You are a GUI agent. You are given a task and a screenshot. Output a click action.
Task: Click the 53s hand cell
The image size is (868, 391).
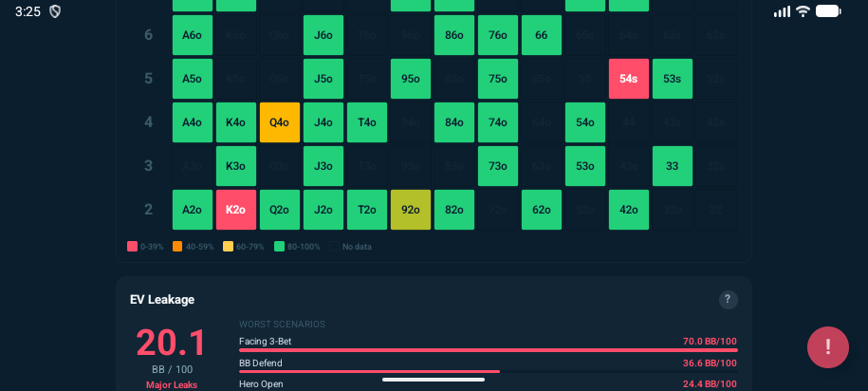(673, 79)
